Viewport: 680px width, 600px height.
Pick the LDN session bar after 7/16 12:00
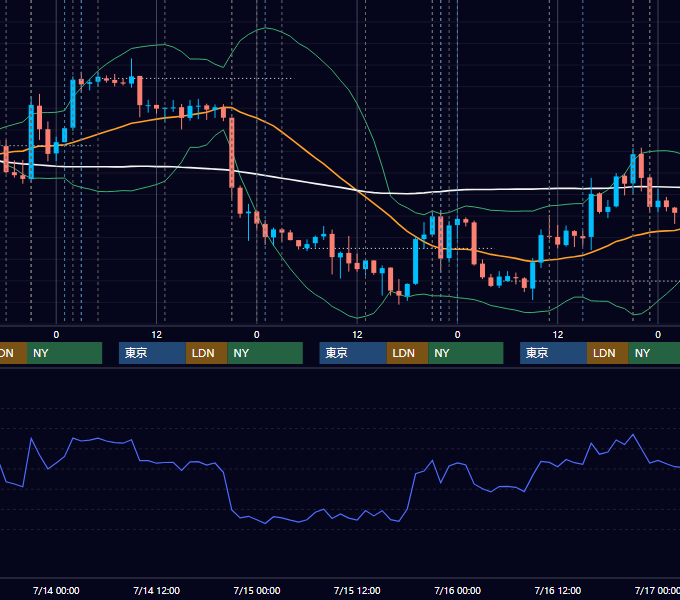(x=608, y=353)
